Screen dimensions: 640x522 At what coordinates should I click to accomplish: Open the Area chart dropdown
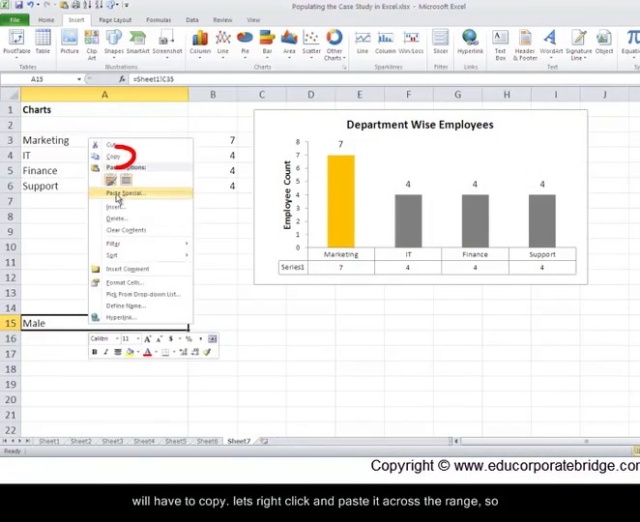(289, 43)
